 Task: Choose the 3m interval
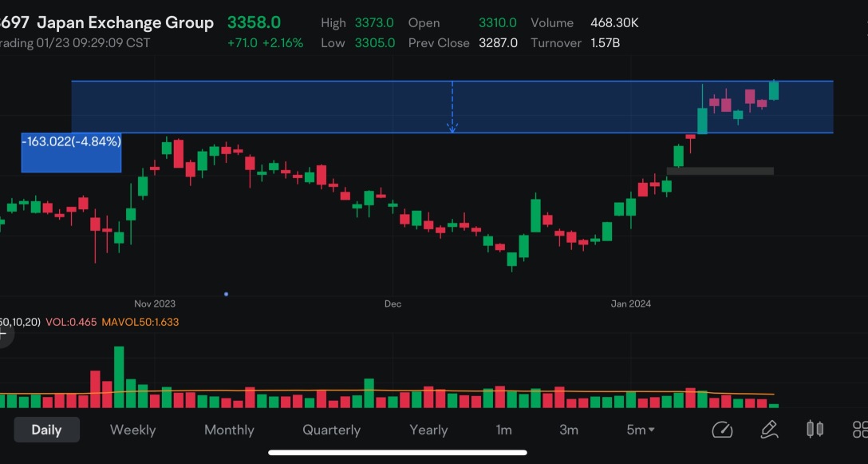coord(569,430)
